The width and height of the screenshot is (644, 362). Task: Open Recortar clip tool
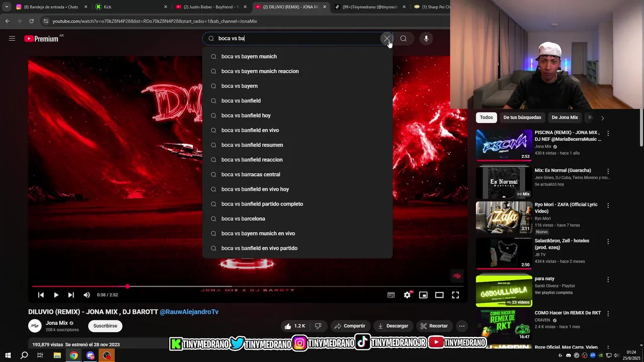click(x=434, y=326)
